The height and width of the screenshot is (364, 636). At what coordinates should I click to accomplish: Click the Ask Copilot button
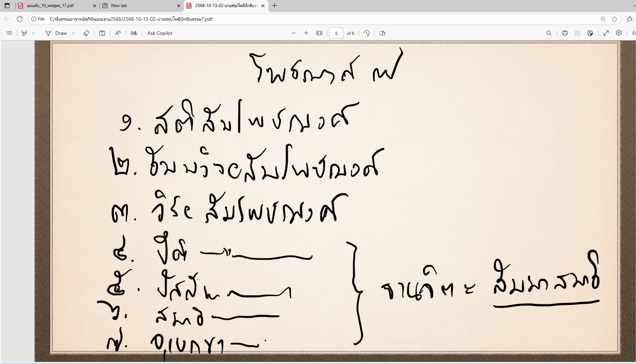tap(160, 33)
